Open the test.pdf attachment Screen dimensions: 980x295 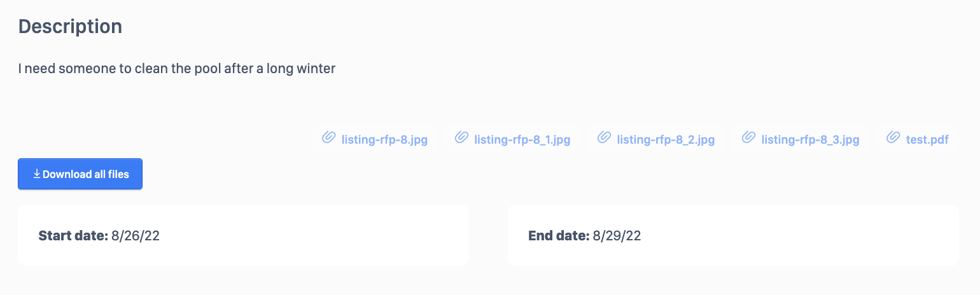tap(927, 140)
